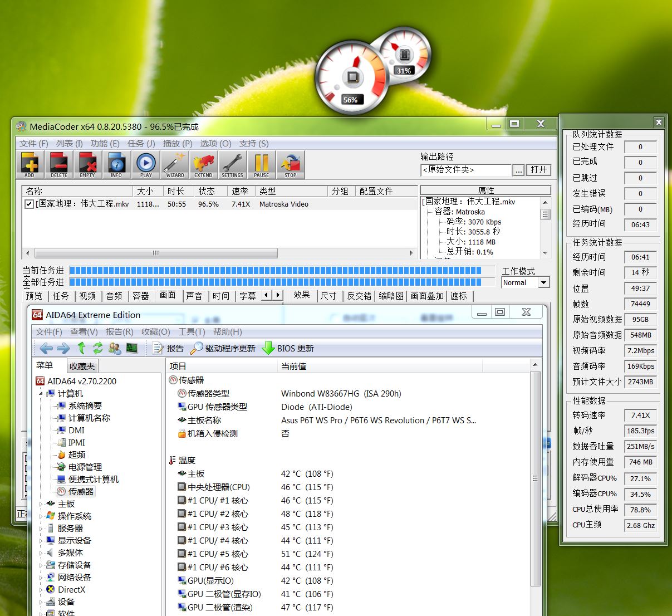672x616 pixels.
Task: Click the PLAY toolbar icon
Action: [146, 165]
